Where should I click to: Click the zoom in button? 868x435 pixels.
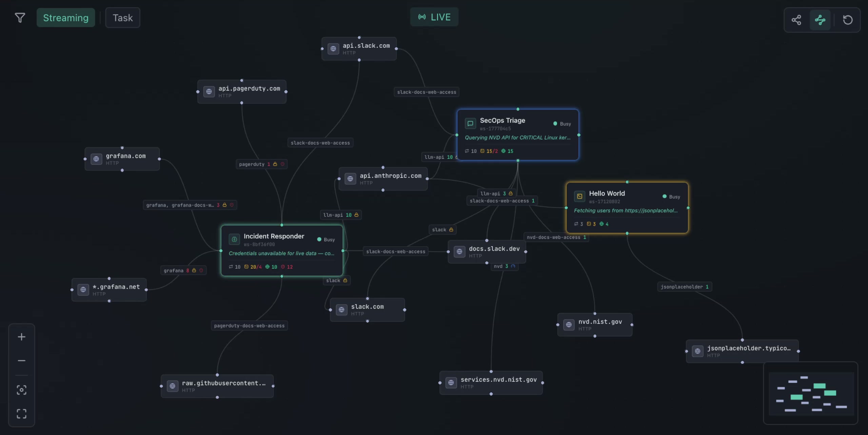(21, 336)
